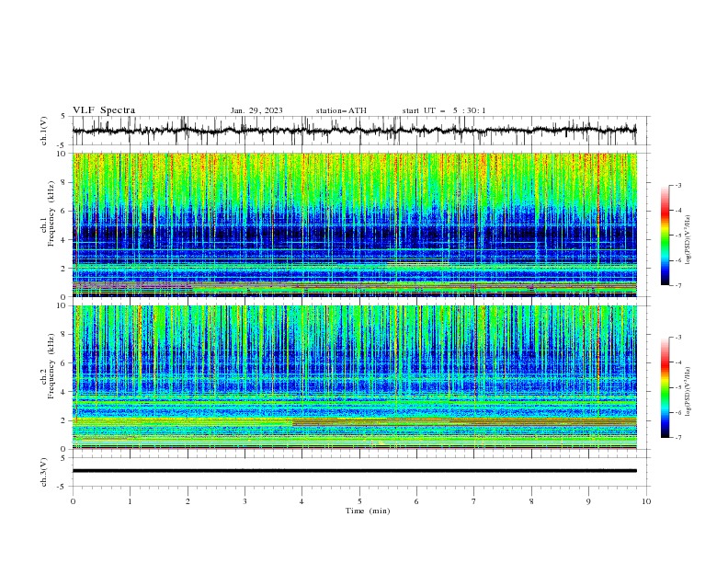Click the date 'Jan. 29, 2023'

pyautogui.click(x=256, y=110)
